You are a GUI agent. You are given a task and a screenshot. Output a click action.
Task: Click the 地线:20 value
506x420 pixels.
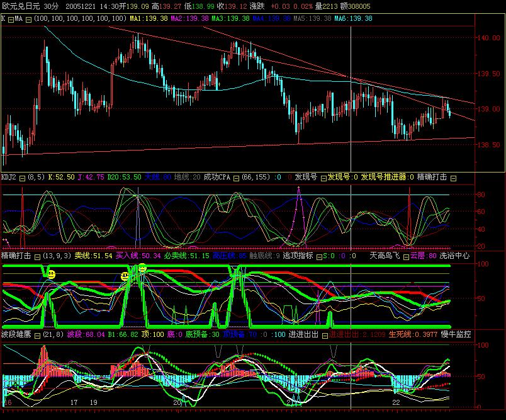187,177
